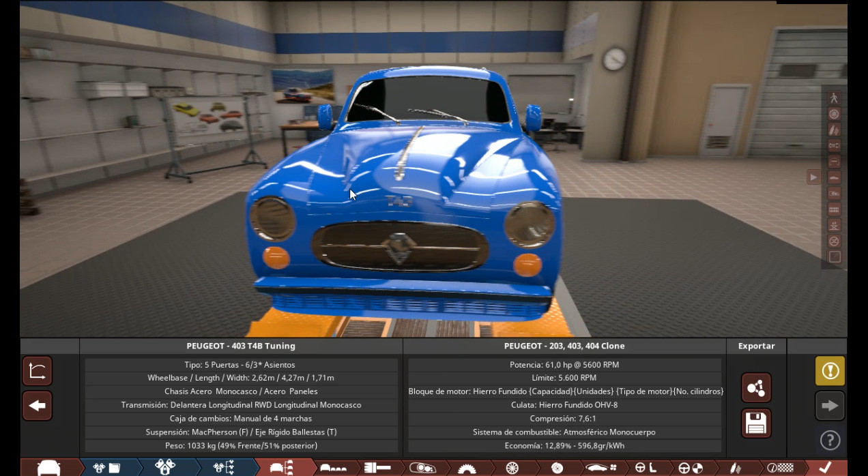
Task: Open the driving assists and safety tab
Action: pyautogui.click(x=690, y=468)
